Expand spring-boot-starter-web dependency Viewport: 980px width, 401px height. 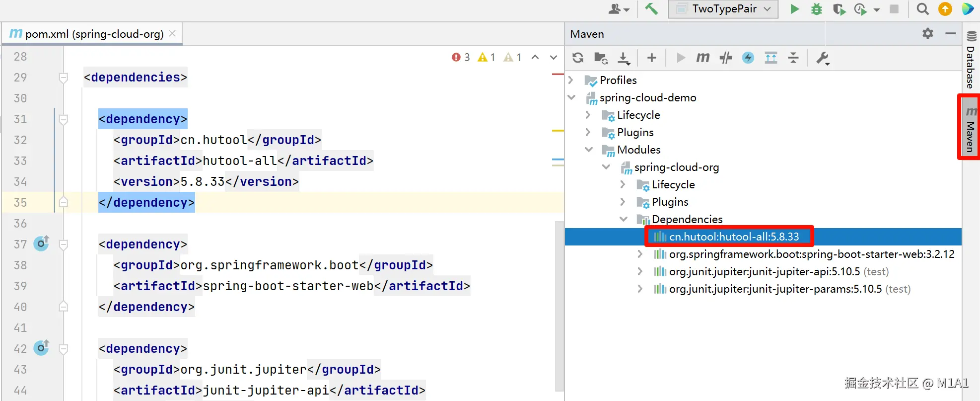(640, 254)
